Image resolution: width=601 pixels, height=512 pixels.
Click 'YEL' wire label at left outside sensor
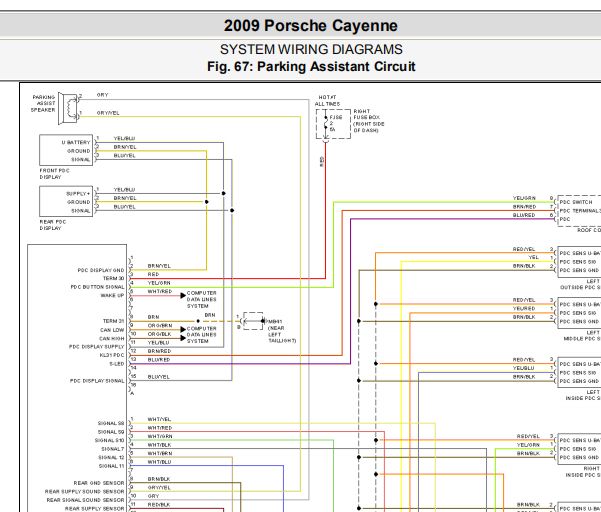point(534,258)
